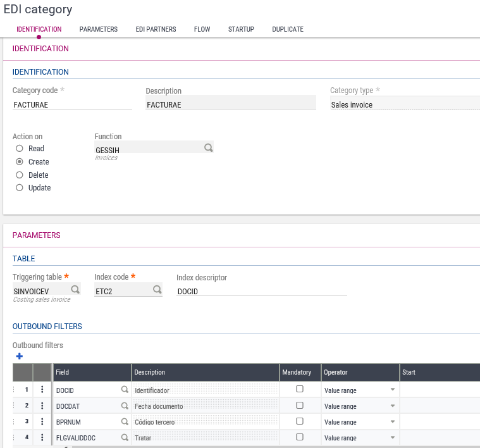Expand Operator dropdown in DOCID row

[392, 390]
